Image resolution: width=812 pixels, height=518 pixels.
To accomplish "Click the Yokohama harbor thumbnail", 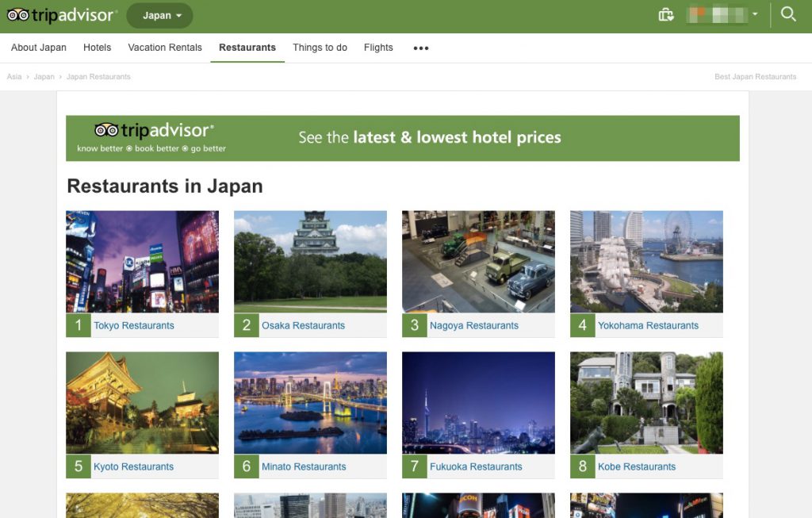I will [646, 262].
